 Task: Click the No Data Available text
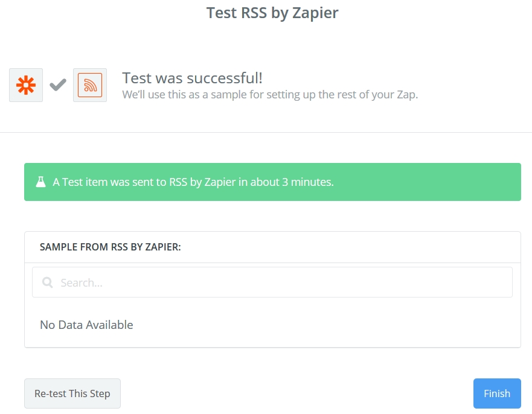pyautogui.click(x=86, y=325)
